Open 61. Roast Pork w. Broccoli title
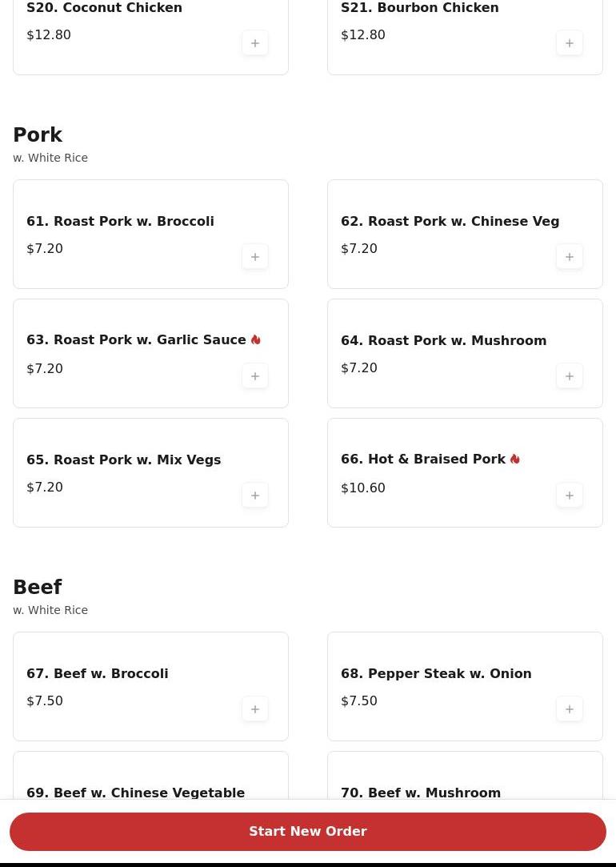 [121, 221]
